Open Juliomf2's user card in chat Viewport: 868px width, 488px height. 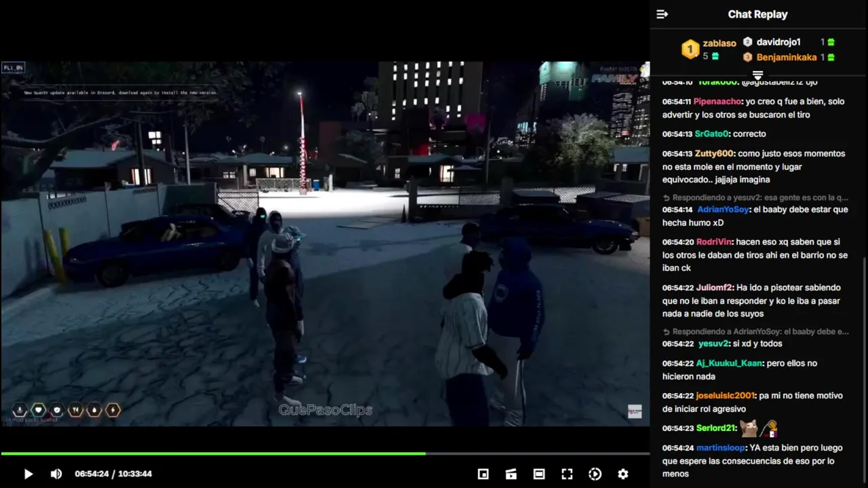[x=715, y=288]
